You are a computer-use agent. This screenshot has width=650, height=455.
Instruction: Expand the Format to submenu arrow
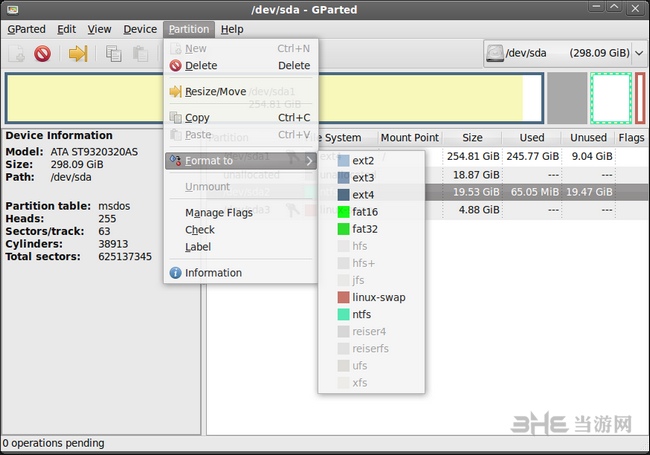click(x=309, y=161)
